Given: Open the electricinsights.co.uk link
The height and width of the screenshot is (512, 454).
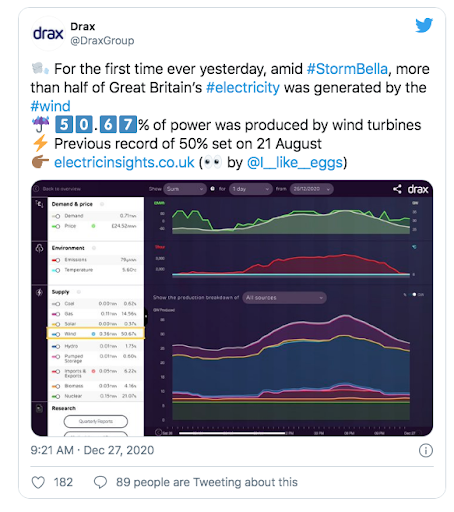Looking at the screenshot, I should point(124,162).
